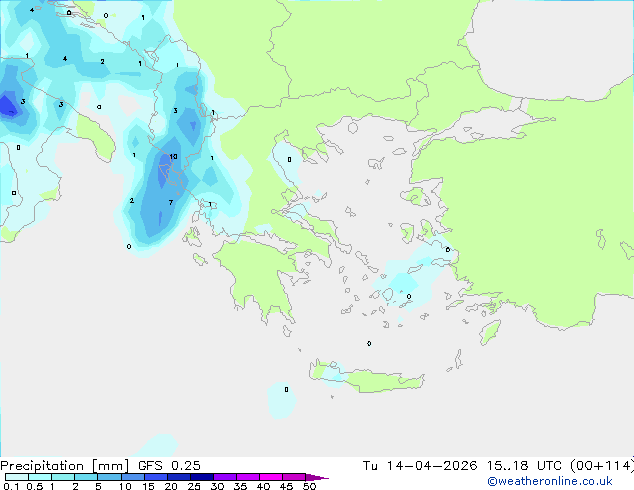Click the legend scale label '30'
The image size is (634, 490).
(x=217, y=486)
